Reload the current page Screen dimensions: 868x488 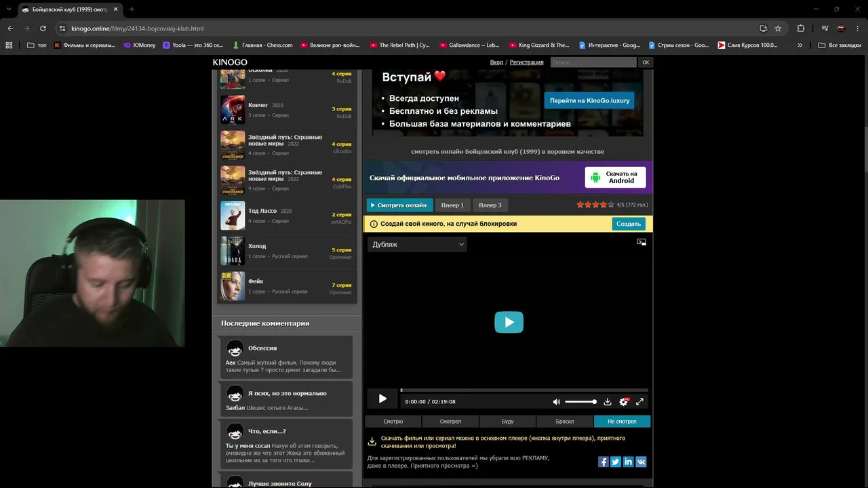(43, 28)
